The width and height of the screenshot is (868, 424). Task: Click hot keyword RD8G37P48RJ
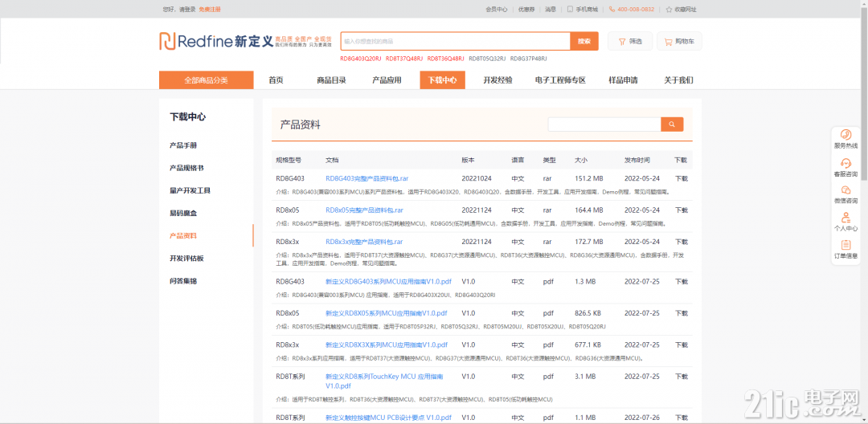(x=528, y=59)
